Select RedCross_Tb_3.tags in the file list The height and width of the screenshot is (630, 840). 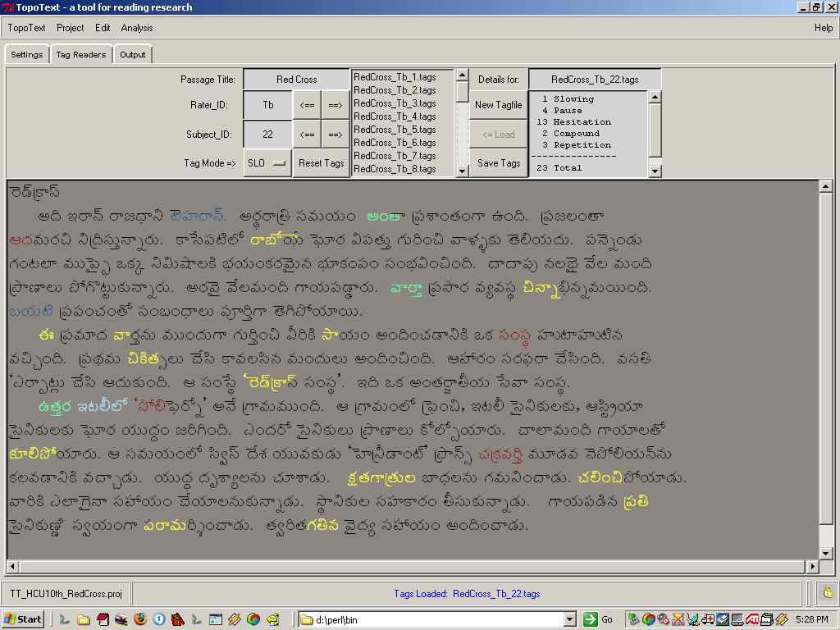pos(395,103)
